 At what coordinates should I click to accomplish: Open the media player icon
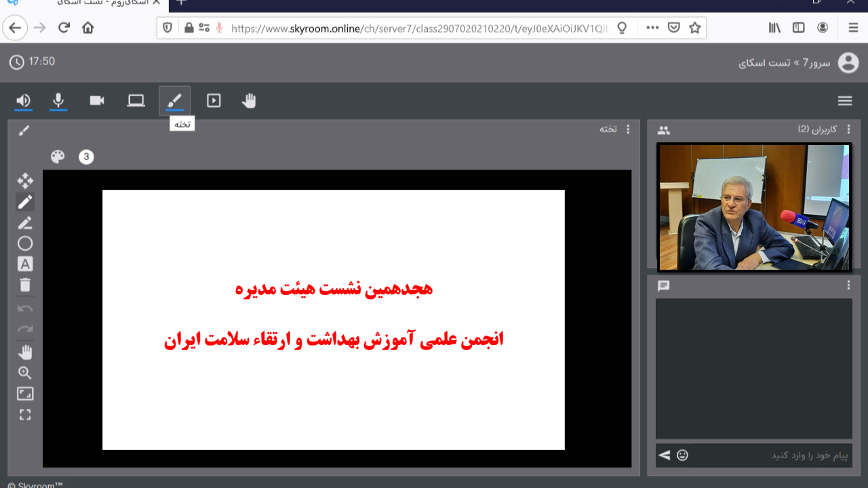[x=214, y=101]
